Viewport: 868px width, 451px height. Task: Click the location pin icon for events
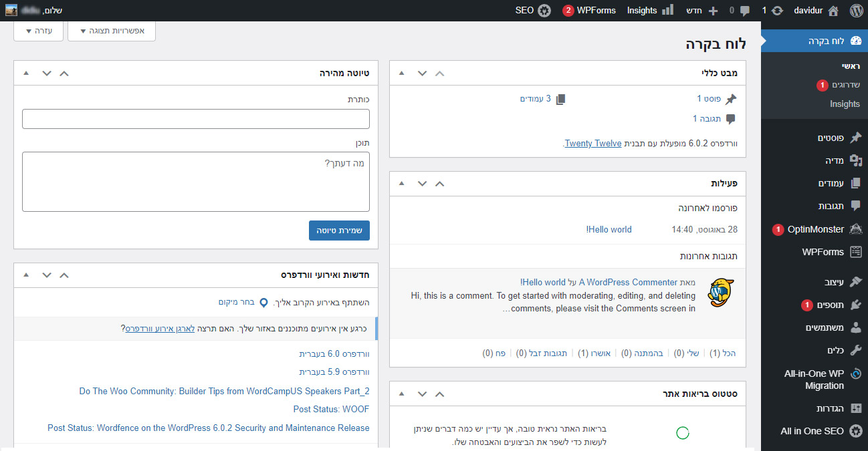click(263, 303)
